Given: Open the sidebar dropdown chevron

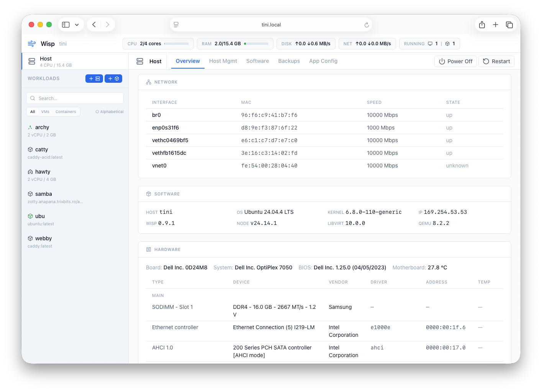Looking at the screenshot, I should (x=77, y=25).
